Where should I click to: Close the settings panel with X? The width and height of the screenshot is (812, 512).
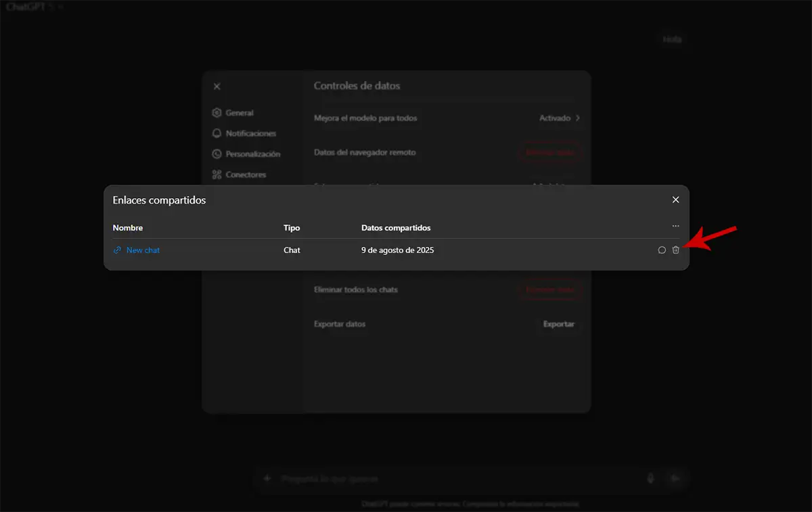click(217, 87)
